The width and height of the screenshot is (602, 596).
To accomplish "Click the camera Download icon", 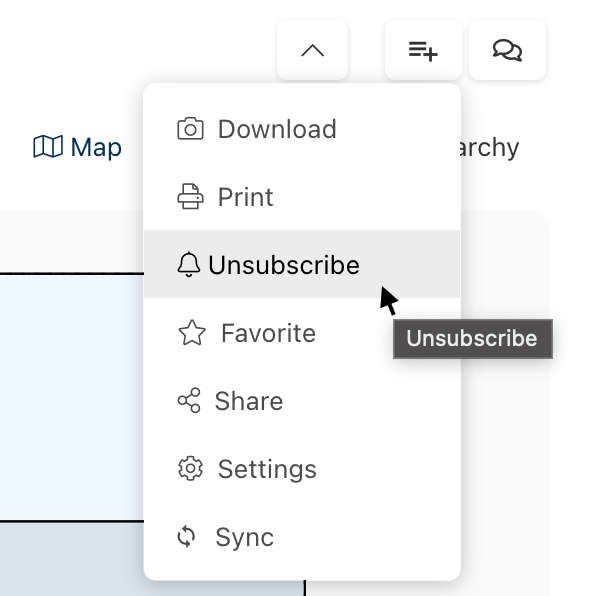I will tap(190, 129).
